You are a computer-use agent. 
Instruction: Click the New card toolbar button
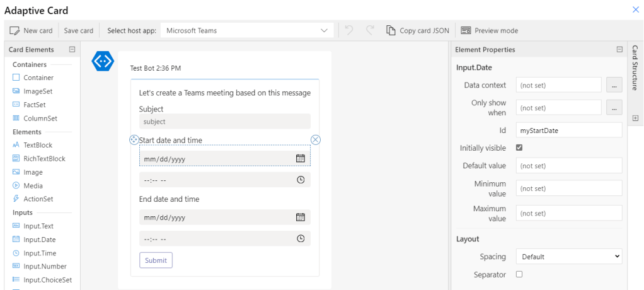point(32,30)
